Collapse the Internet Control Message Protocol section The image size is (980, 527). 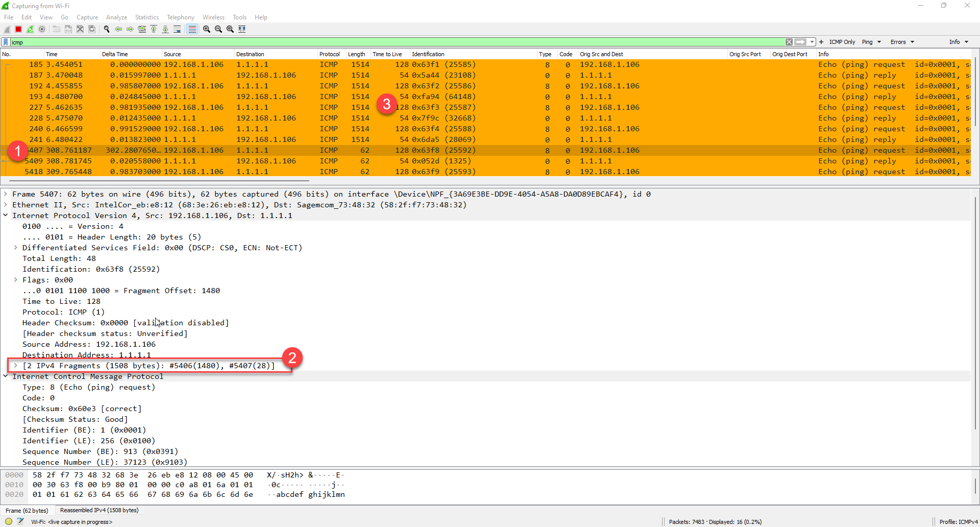(x=6, y=376)
